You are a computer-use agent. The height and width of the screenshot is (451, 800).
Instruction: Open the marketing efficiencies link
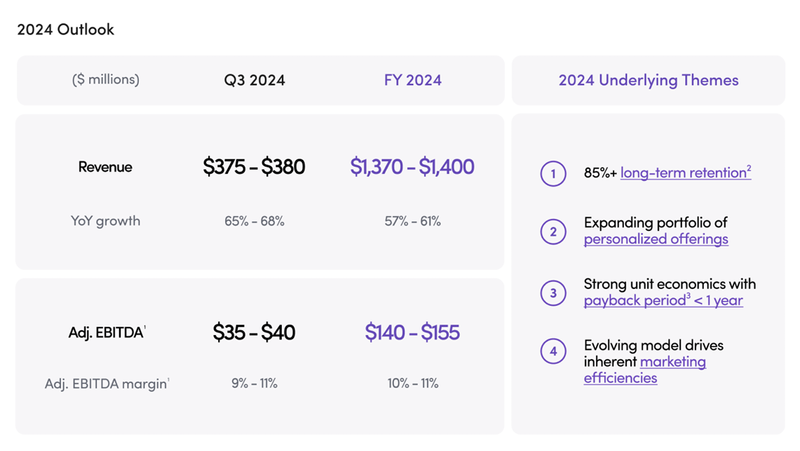645,369
